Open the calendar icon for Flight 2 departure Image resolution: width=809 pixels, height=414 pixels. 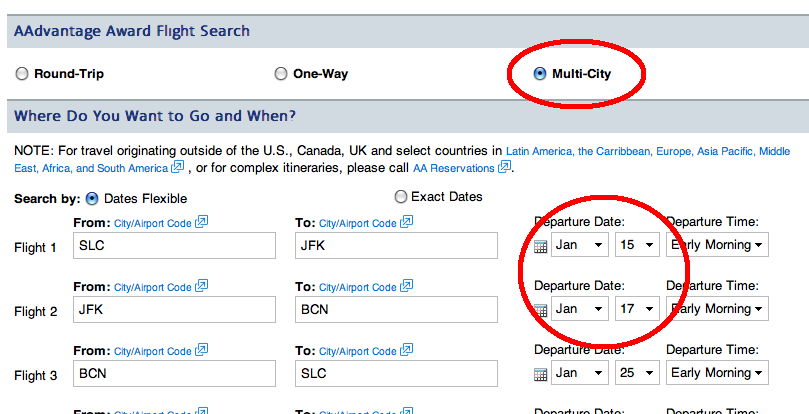540,310
